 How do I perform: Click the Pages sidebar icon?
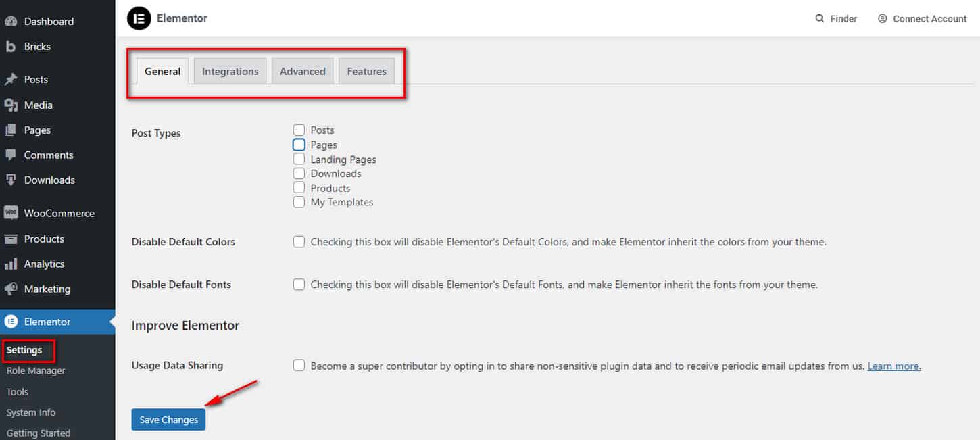(11, 130)
